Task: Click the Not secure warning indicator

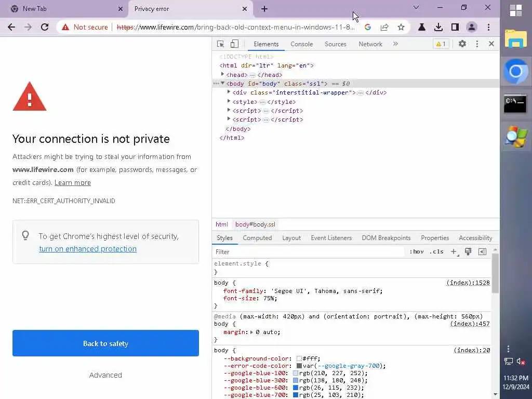Action: pos(85,27)
